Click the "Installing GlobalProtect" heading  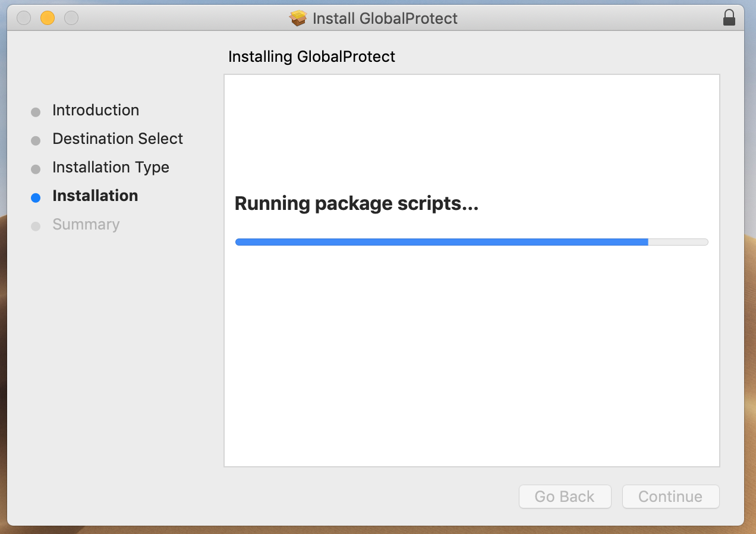[311, 56]
